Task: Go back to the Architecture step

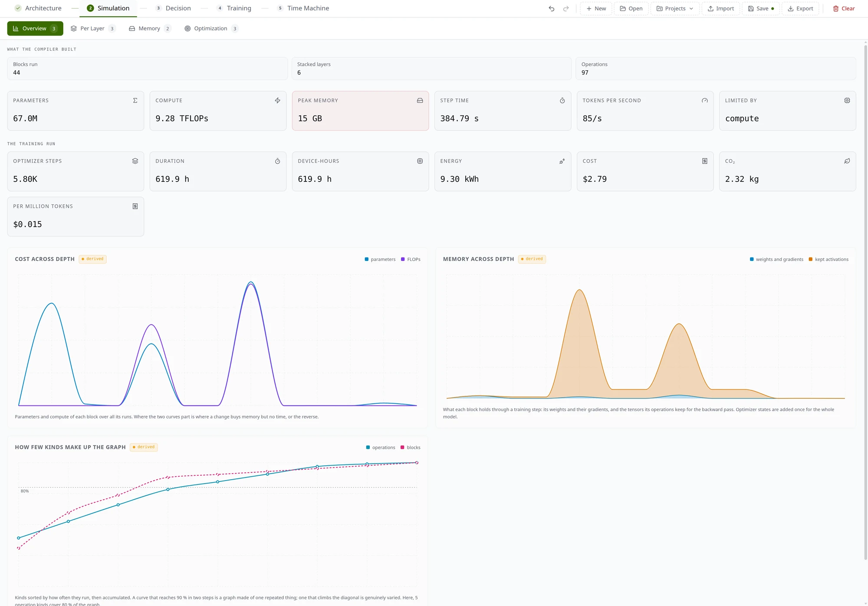Action: point(38,8)
